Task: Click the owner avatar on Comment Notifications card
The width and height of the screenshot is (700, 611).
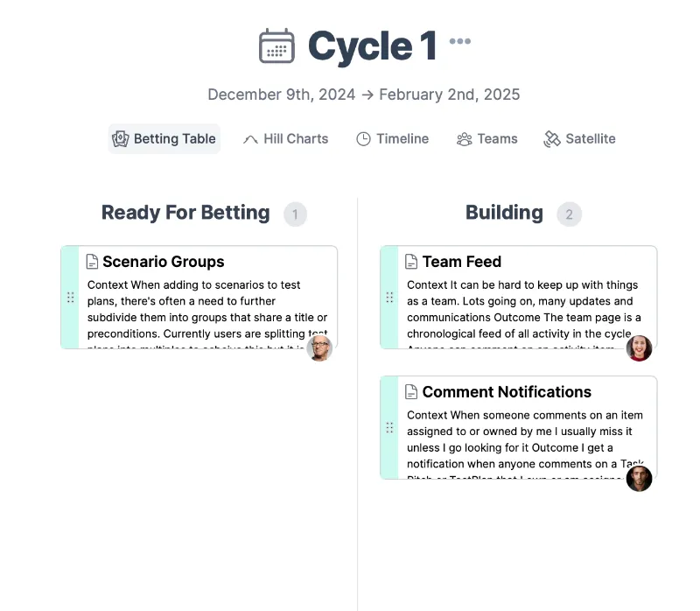Action: click(x=639, y=479)
